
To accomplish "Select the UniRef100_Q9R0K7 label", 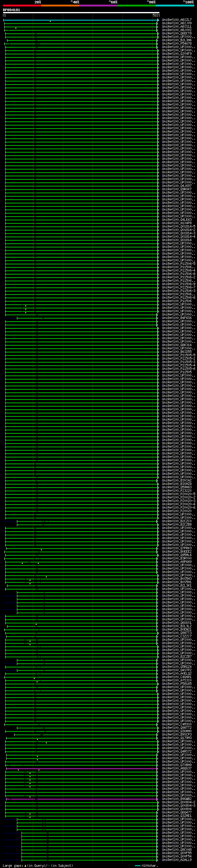I will (176, 189).
